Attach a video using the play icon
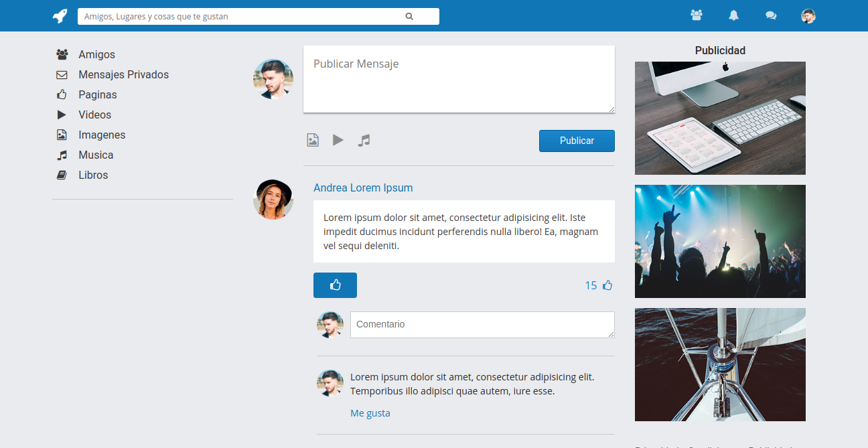This screenshot has height=448, width=868. click(338, 140)
